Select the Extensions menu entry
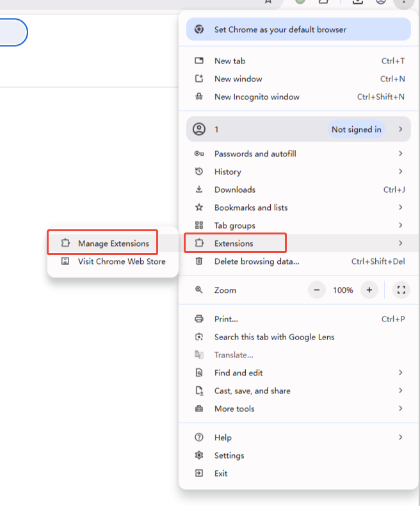Image resolution: width=420 pixels, height=506 pixels. point(298,243)
